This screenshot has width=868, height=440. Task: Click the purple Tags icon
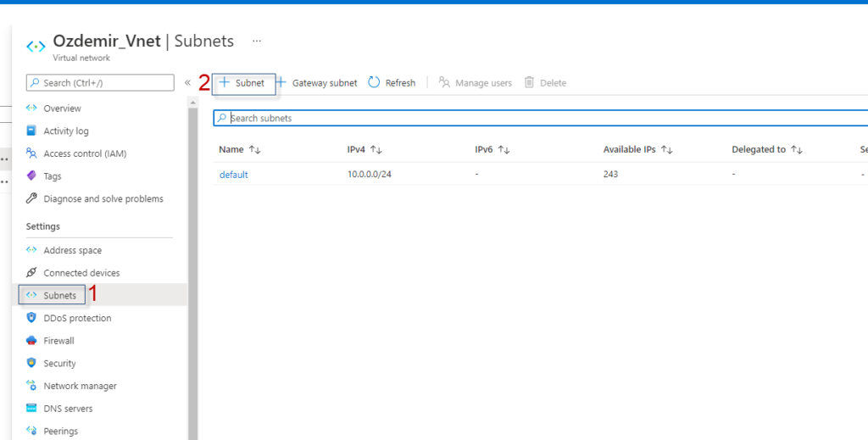pyautogui.click(x=31, y=176)
